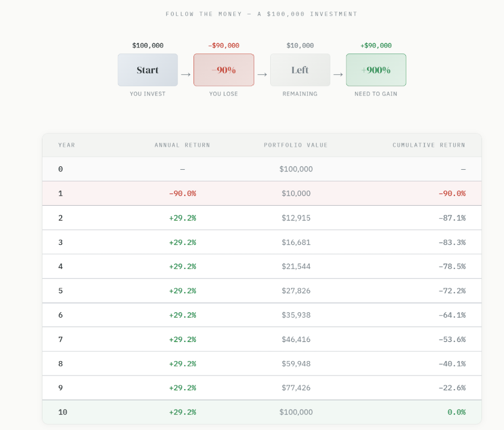Select the gray Left box
Screen dimensions: 504x430
pyautogui.click(x=300, y=70)
